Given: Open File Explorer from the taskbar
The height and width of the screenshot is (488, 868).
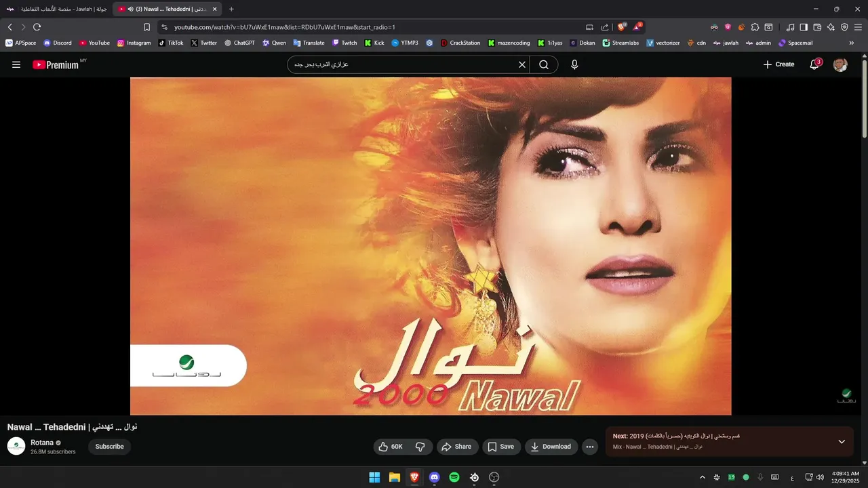Looking at the screenshot, I should (394, 477).
